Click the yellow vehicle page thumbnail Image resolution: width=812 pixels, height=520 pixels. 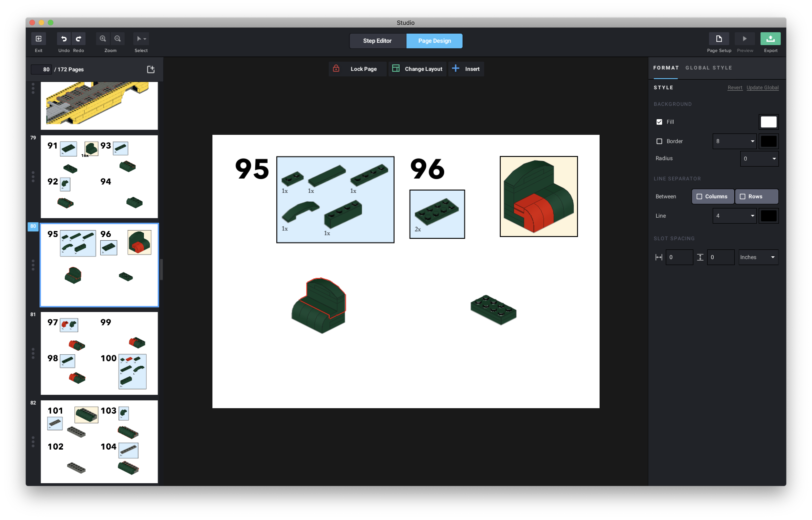tap(99, 105)
